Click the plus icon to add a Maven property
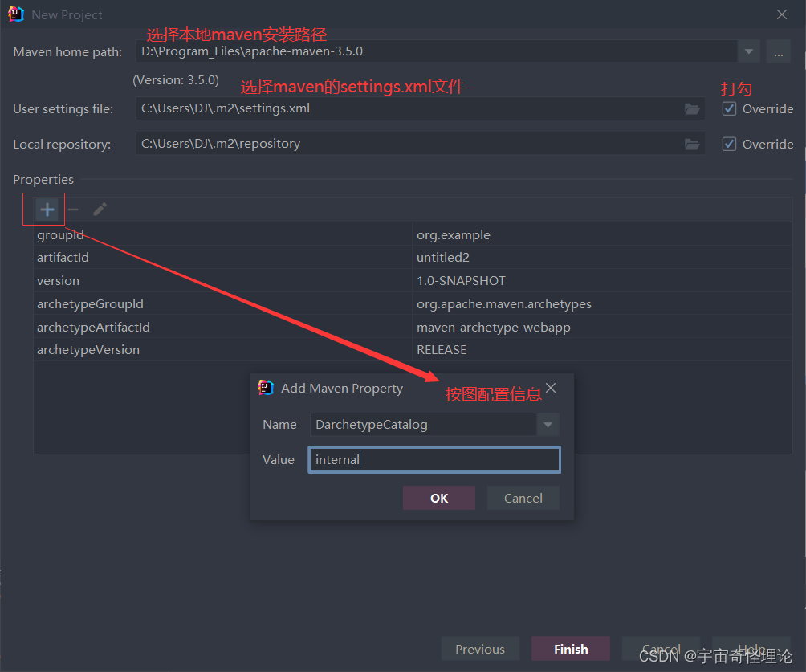The image size is (806, 672). tap(47, 210)
